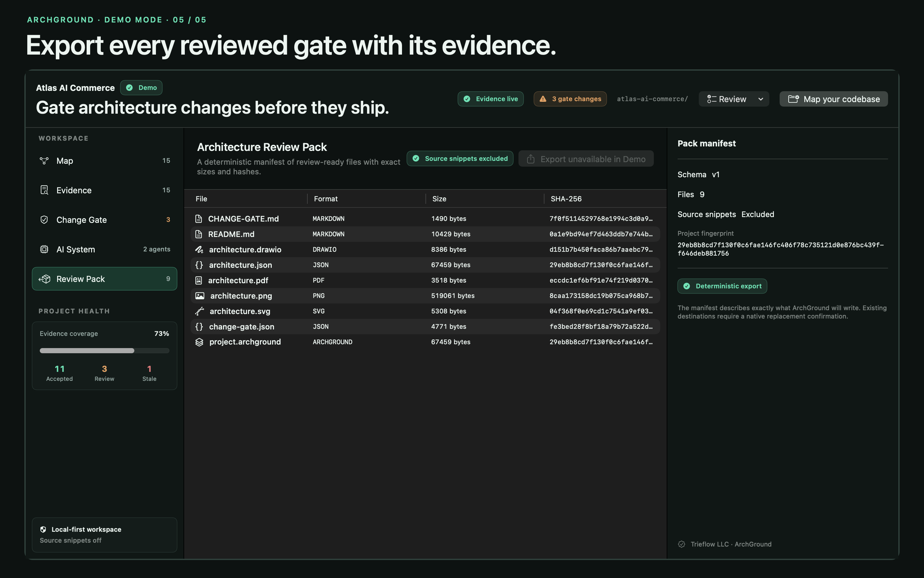Click the Map your codebase button
Screen dimensions: 924x578
pos(834,99)
